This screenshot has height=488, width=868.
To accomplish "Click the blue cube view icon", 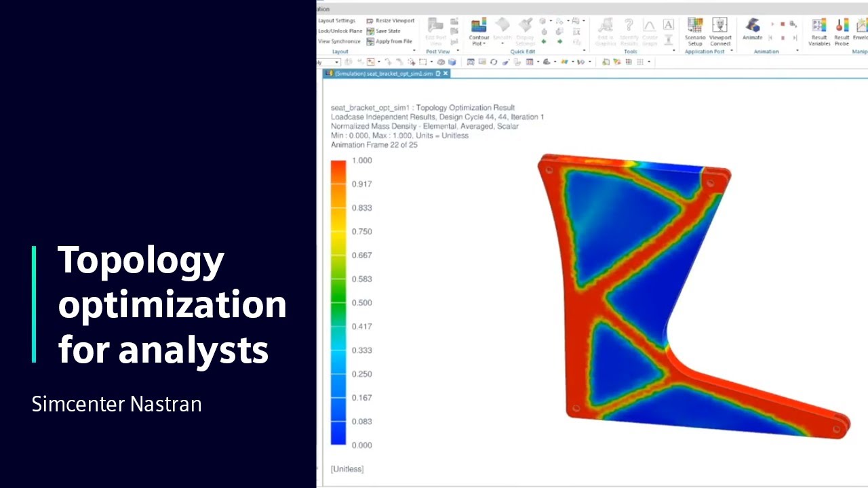I will click(452, 62).
